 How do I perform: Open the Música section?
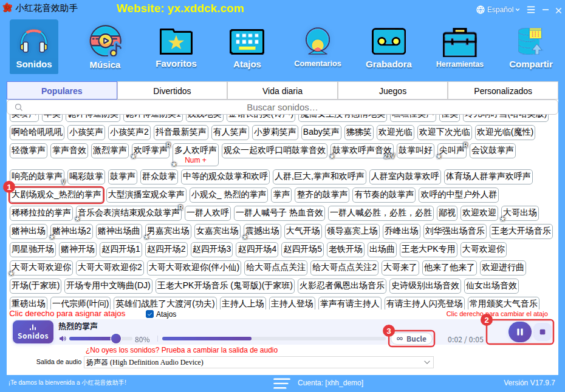coord(105,47)
